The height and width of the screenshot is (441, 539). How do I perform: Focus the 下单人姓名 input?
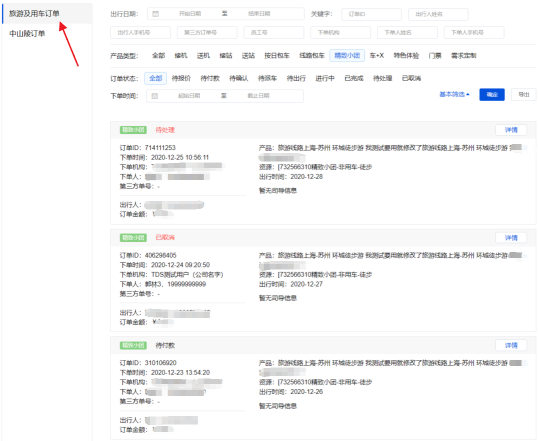click(x=407, y=33)
